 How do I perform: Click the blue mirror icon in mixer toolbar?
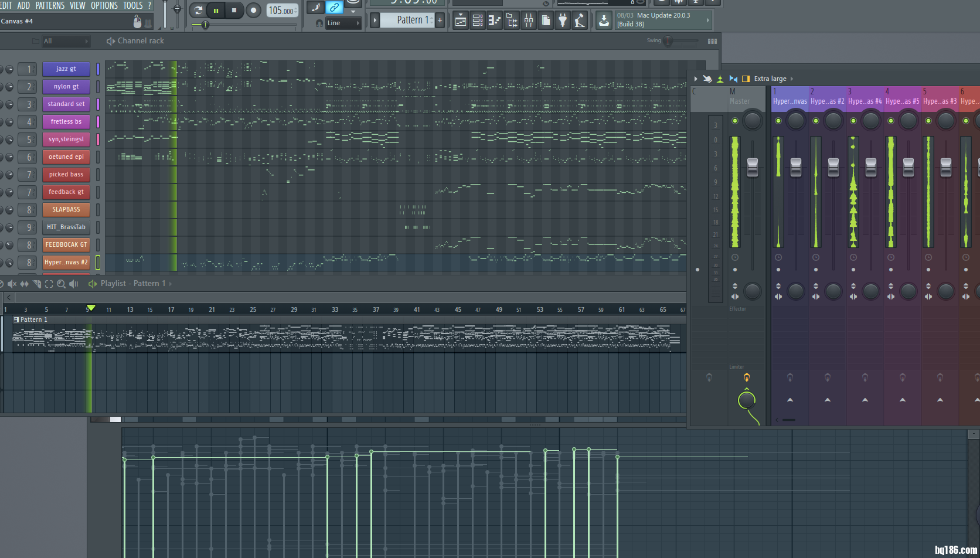pos(733,79)
